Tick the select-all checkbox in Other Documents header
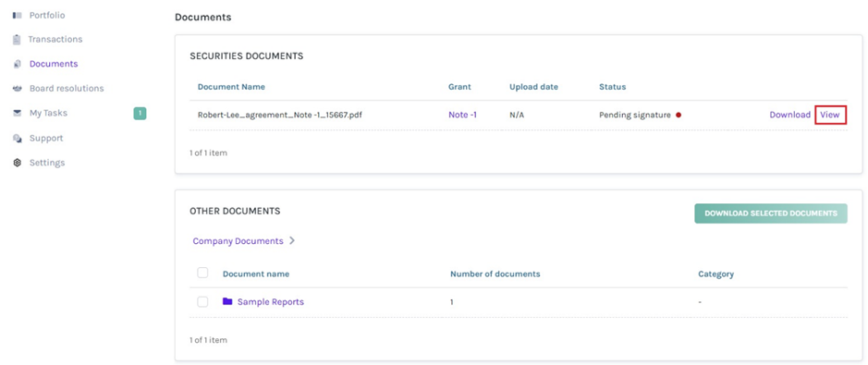The height and width of the screenshot is (365, 868). 202,273
